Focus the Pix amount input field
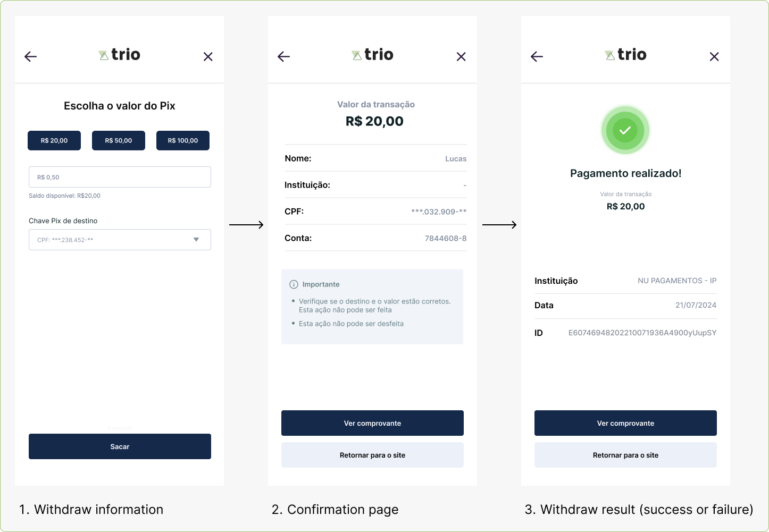The image size is (769, 532). (120, 177)
